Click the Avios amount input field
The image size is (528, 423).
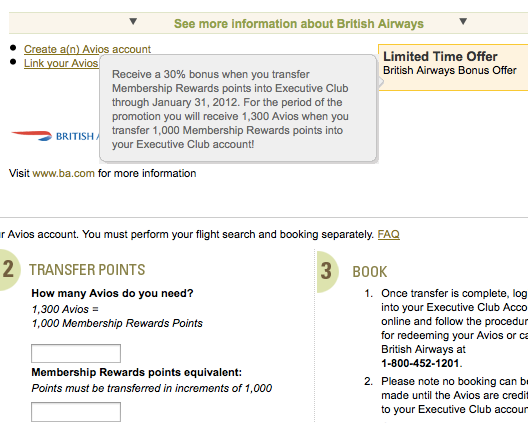point(76,353)
